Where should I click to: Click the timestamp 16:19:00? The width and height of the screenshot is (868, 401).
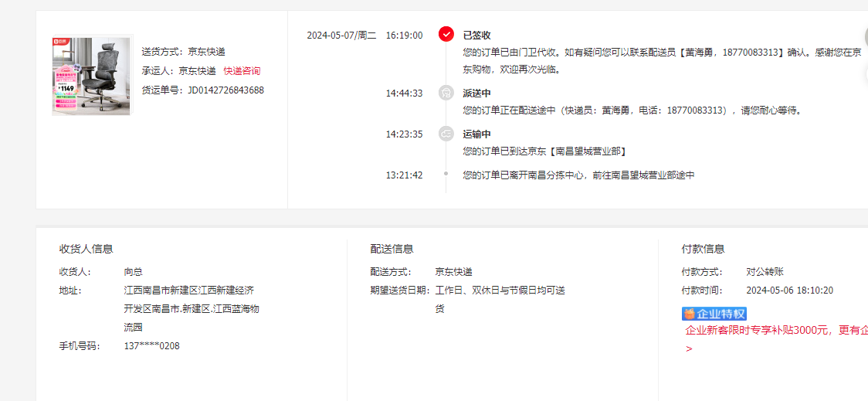404,36
